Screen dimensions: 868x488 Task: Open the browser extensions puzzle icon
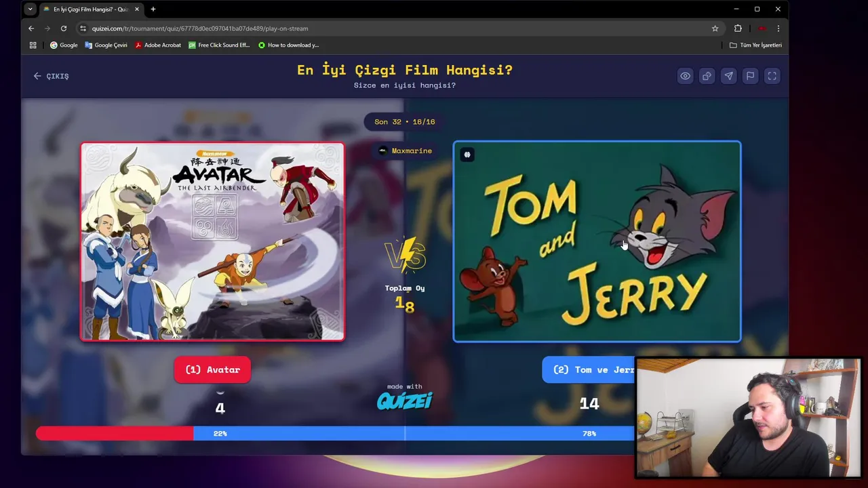point(738,28)
